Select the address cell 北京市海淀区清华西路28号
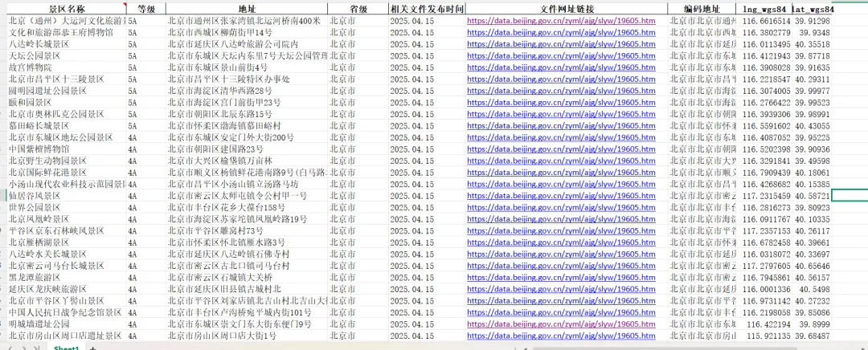Viewport: 868px width, 350px height. (247, 92)
